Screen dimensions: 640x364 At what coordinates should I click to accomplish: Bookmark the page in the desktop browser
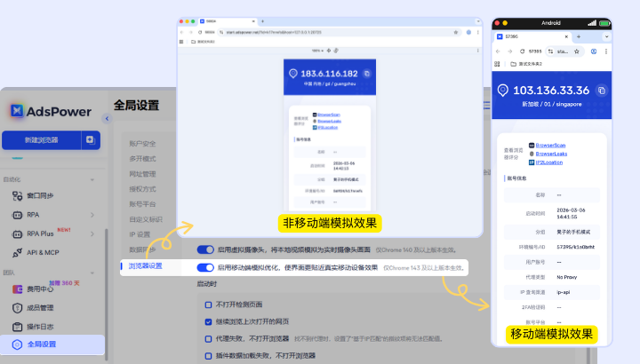tap(455, 32)
